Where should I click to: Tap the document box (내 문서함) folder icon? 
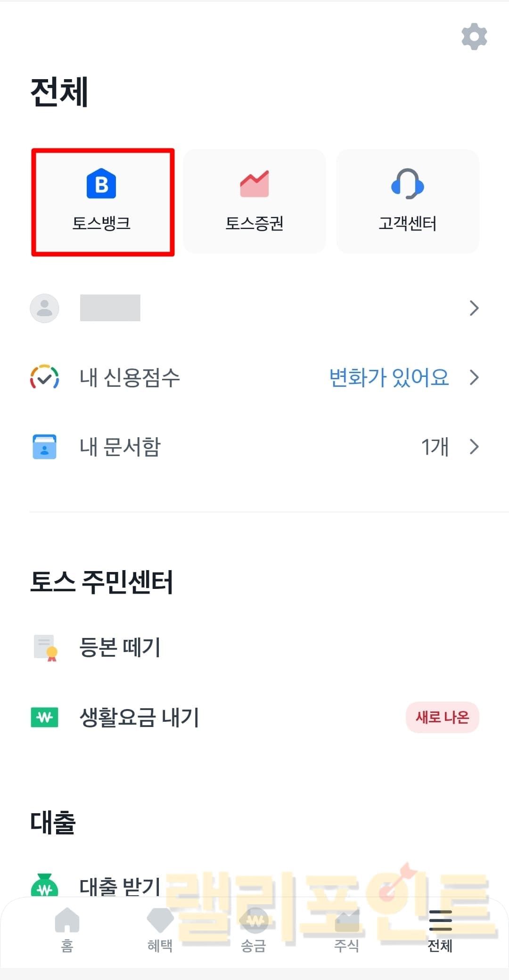click(45, 447)
